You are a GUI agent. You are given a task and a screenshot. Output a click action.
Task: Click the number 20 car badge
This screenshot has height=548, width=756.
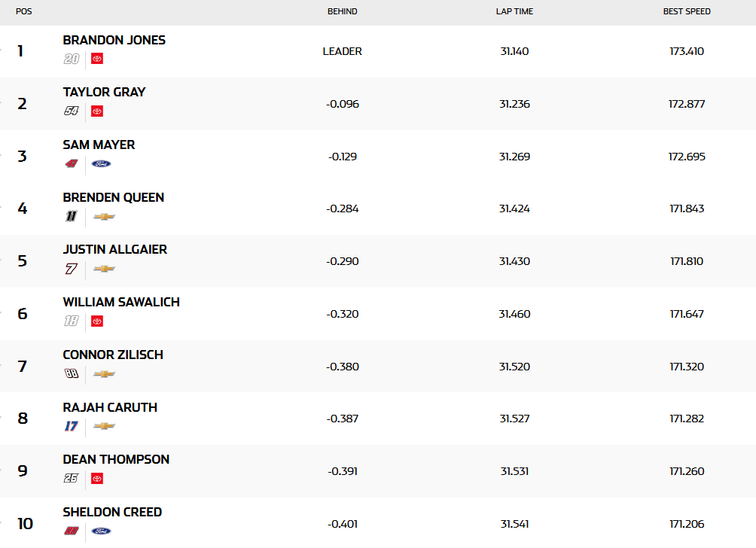pos(72,59)
